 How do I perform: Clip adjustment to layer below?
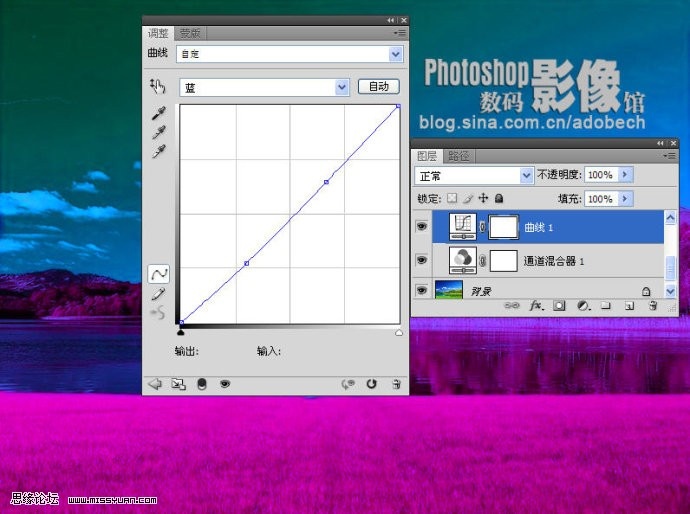click(202, 384)
